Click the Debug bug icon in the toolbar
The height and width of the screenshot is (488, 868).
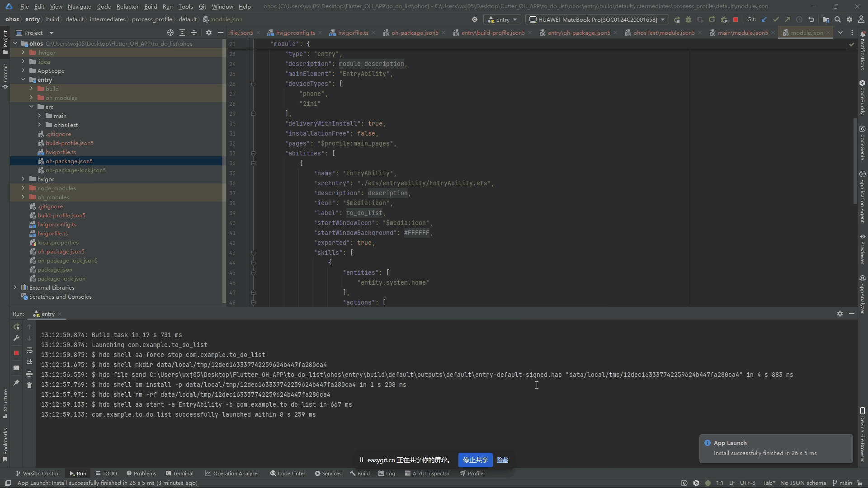689,19
